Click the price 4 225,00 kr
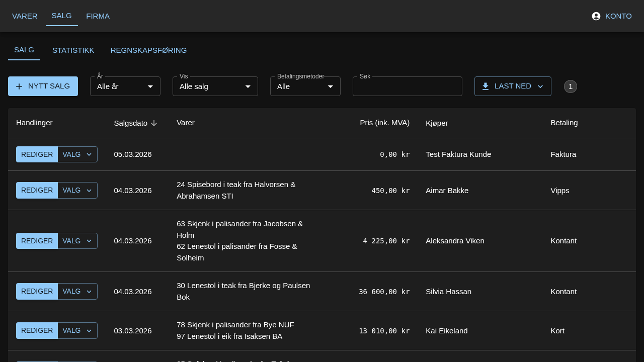 point(386,241)
